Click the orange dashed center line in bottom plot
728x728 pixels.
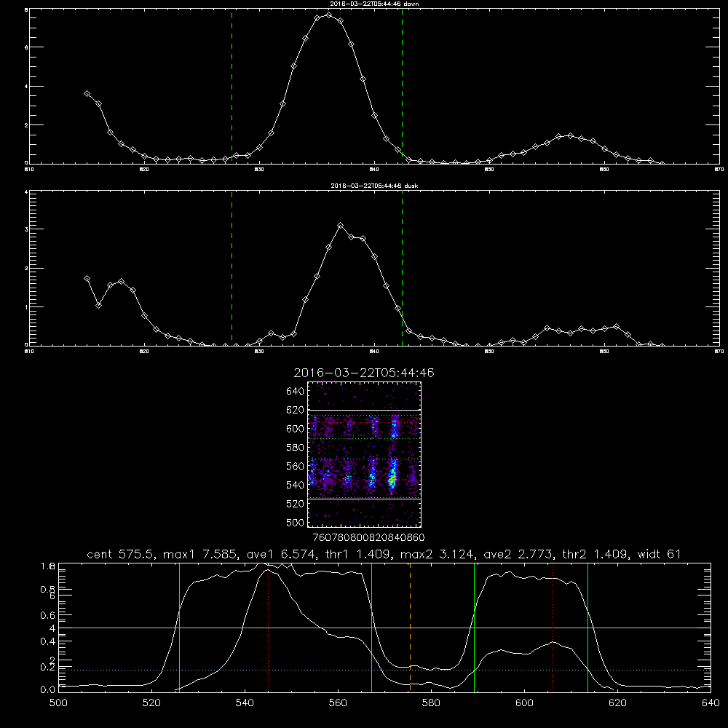[x=410, y=627]
